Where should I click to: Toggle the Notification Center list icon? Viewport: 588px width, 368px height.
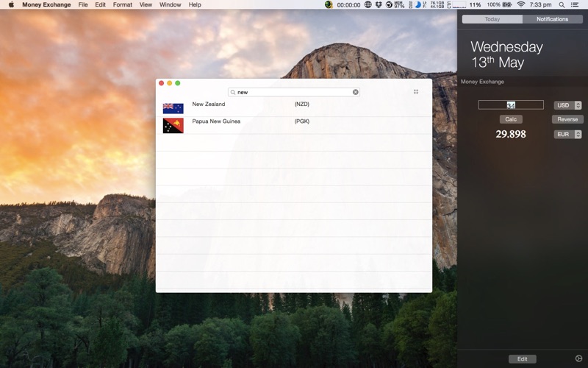(x=575, y=4)
